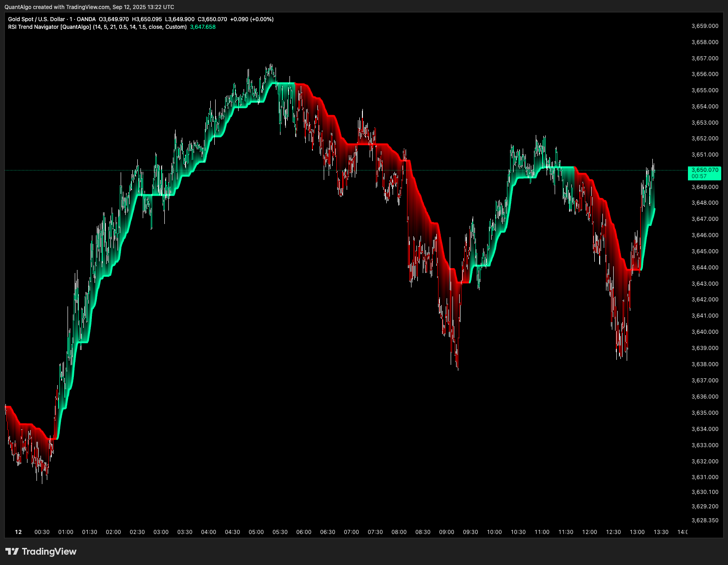Click price axis label 3,643.000
The image size is (728, 565).
coord(705,284)
